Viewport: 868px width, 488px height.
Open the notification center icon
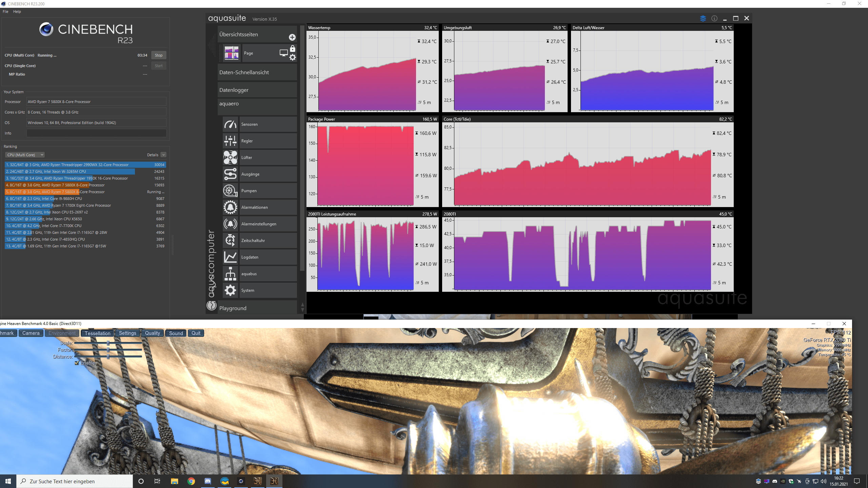click(857, 481)
